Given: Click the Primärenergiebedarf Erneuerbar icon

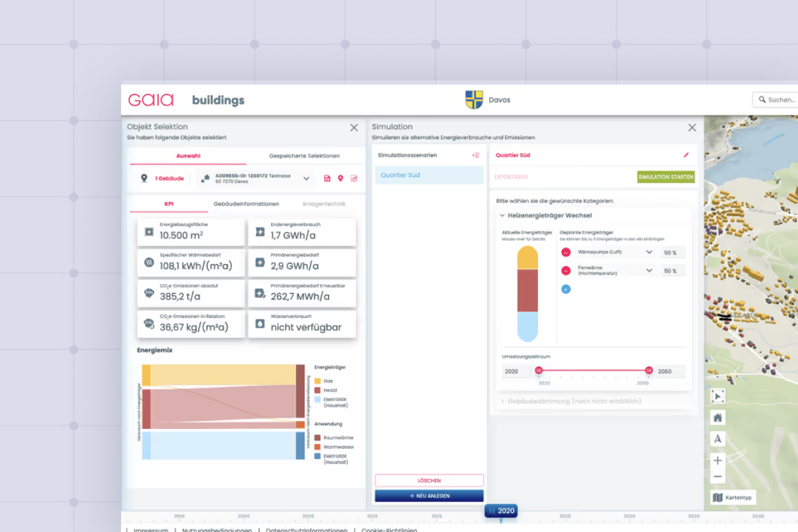Looking at the screenshot, I should pos(260,293).
